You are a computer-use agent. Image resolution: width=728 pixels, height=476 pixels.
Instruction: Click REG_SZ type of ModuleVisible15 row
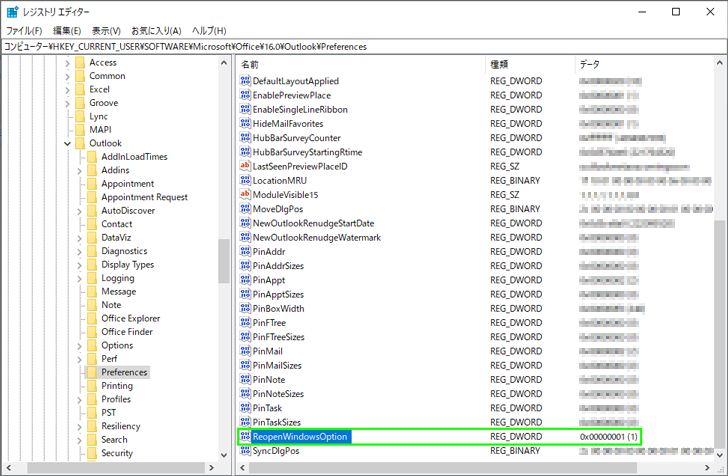pos(505,194)
